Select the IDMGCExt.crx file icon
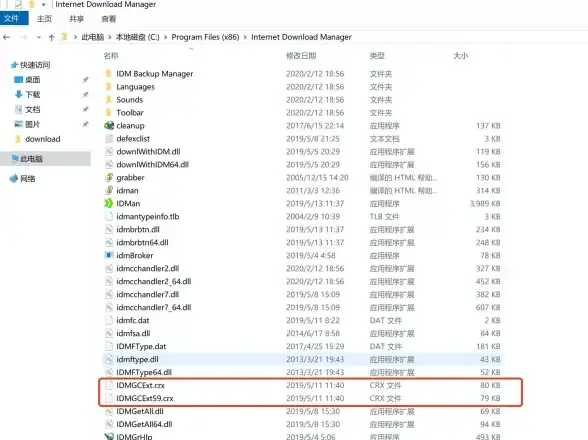The height and width of the screenshot is (440, 588). [109, 385]
